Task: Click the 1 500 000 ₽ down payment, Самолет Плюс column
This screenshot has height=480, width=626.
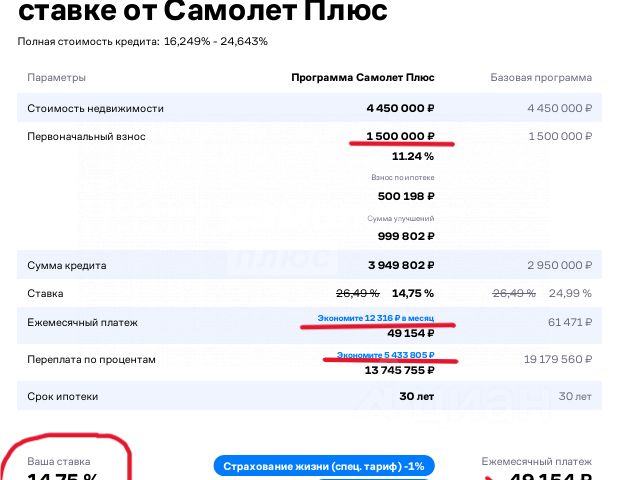Action: click(400, 136)
